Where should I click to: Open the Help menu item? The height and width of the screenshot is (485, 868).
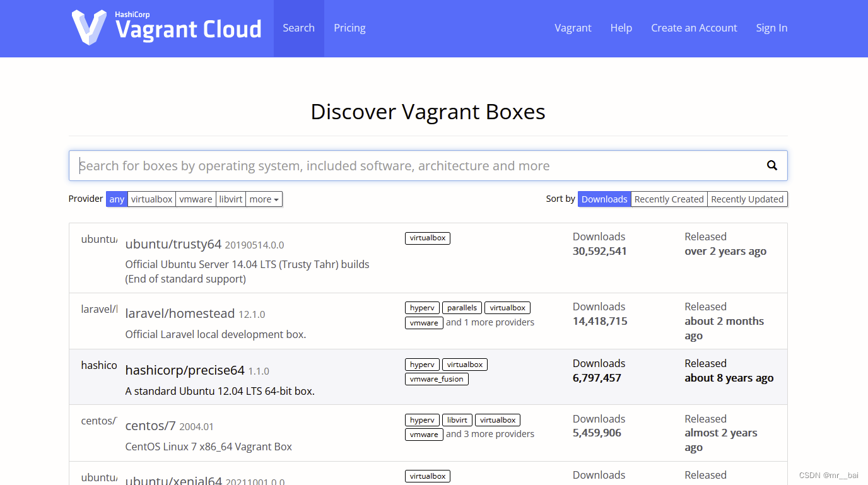pyautogui.click(x=621, y=28)
